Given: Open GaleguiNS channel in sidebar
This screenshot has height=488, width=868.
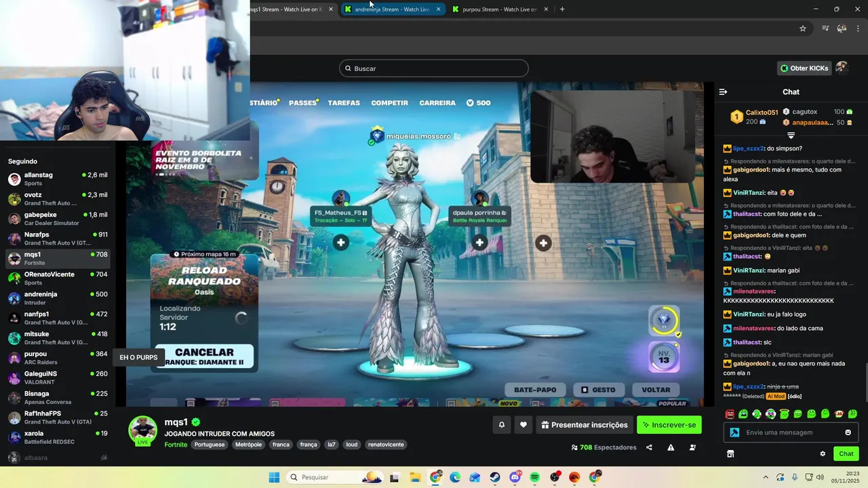Looking at the screenshot, I should [x=58, y=378].
